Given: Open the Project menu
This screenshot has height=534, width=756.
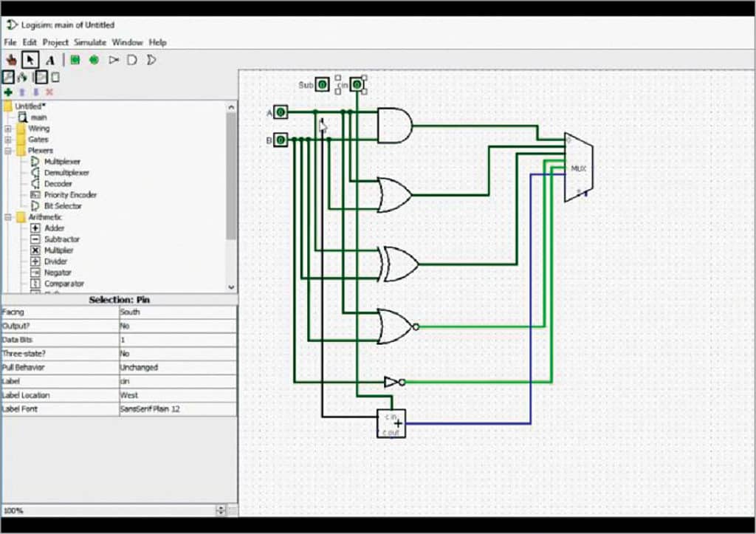Looking at the screenshot, I should [x=55, y=42].
